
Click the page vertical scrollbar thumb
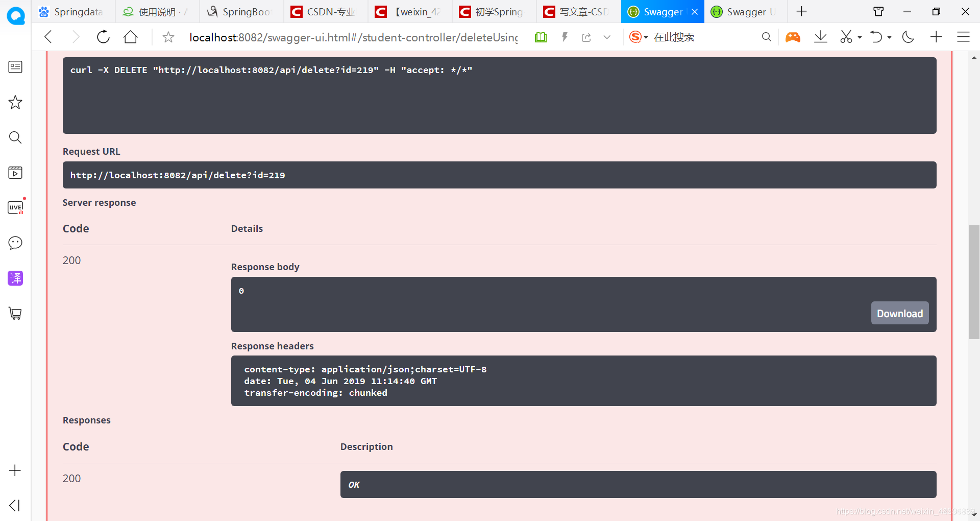coord(974,282)
